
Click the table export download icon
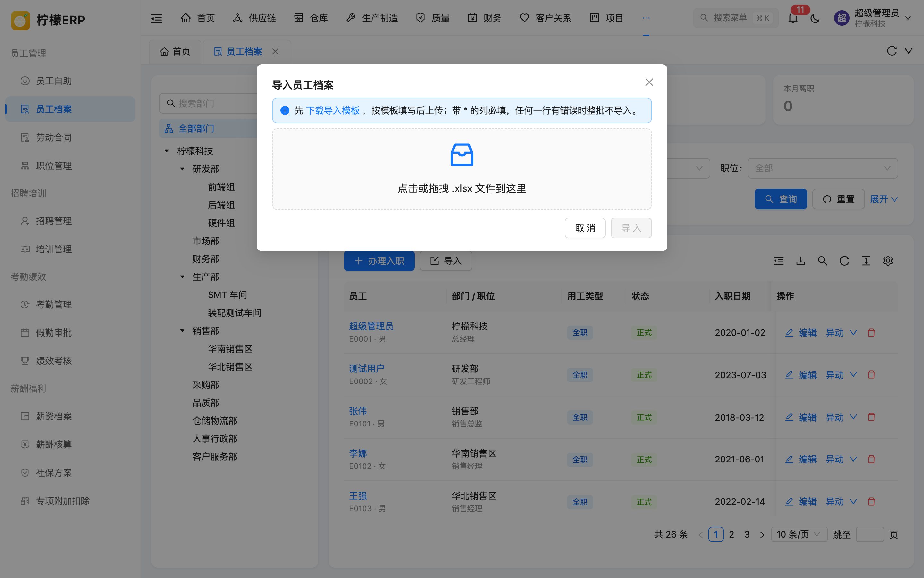click(801, 261)
